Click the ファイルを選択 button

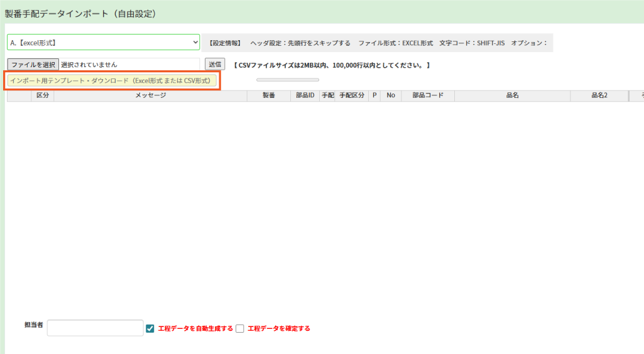point(33,64)
